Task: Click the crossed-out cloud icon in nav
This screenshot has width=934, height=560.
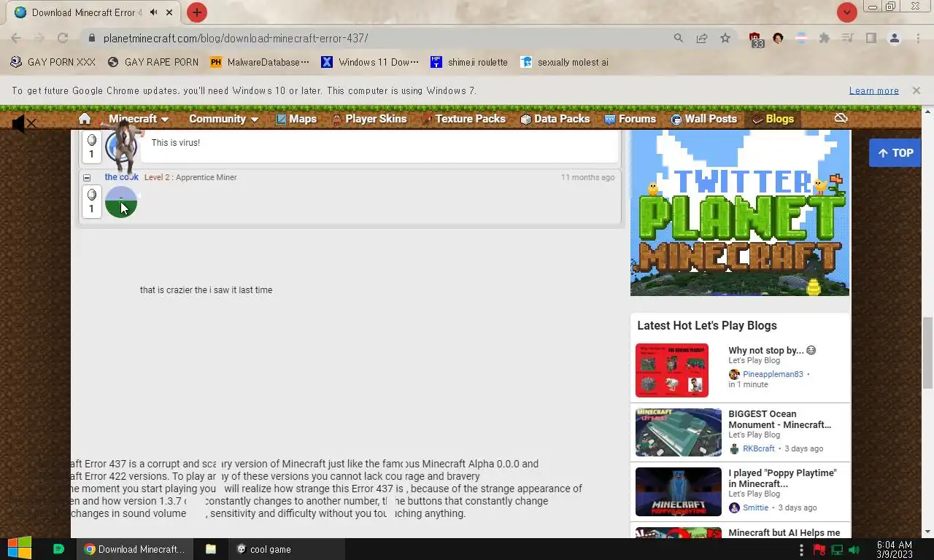Action: tap(841, 118)
